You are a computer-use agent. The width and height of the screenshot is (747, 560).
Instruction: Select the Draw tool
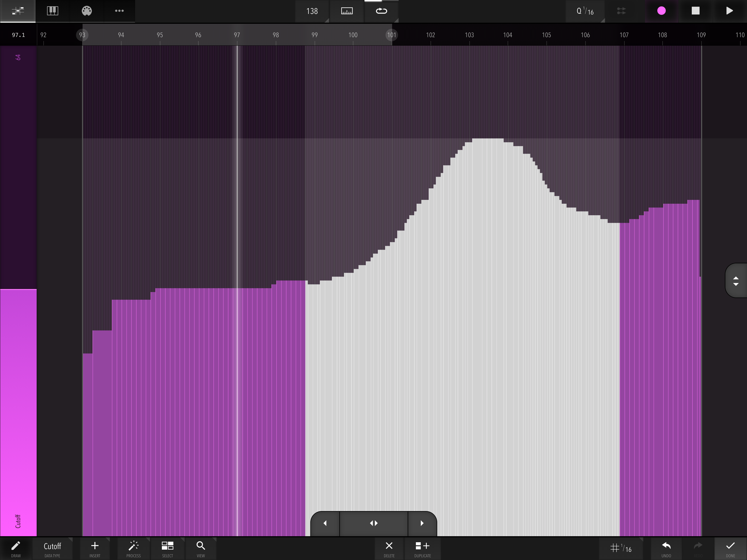pos(16,548)
